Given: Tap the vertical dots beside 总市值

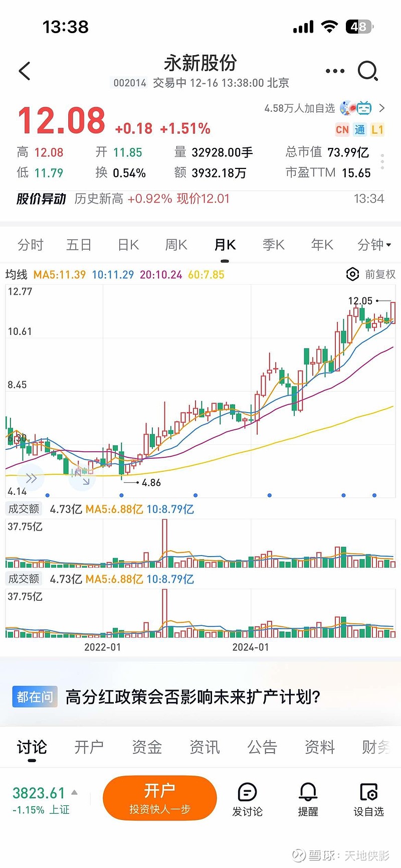Looking at the screenshot, I should 382,162.
